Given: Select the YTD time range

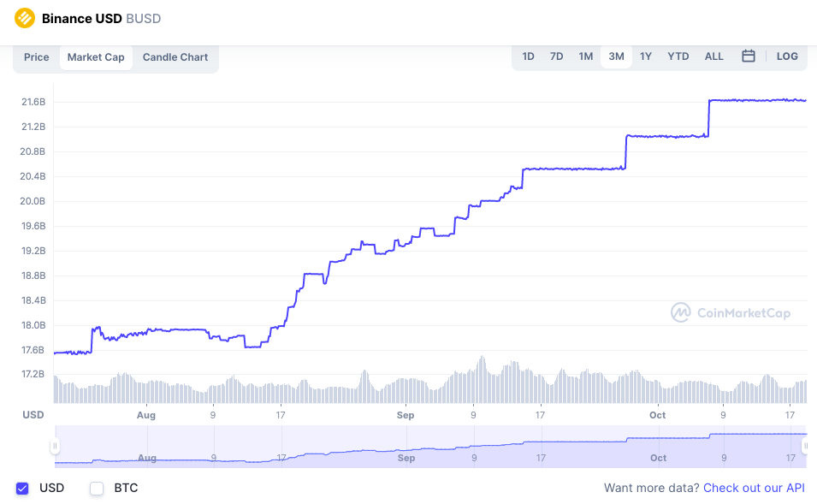Looking at the screenshot, I should 678,56.
